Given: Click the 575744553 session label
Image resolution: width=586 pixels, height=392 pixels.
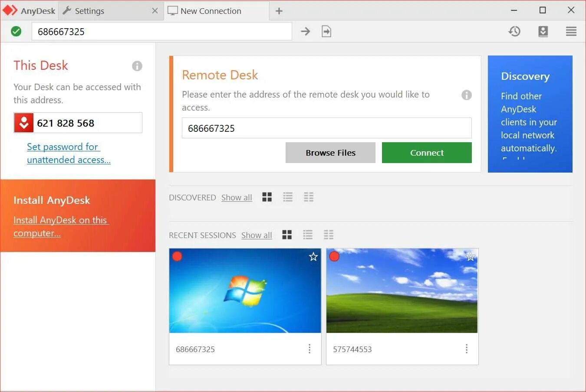Looking at the screenshot, I should 352,349.
